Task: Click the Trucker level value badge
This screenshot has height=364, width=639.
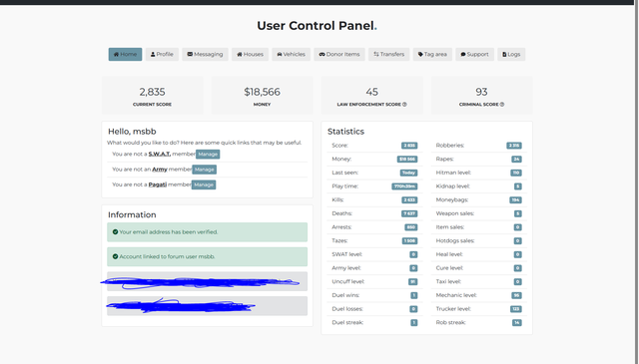Action: (516, 309)
